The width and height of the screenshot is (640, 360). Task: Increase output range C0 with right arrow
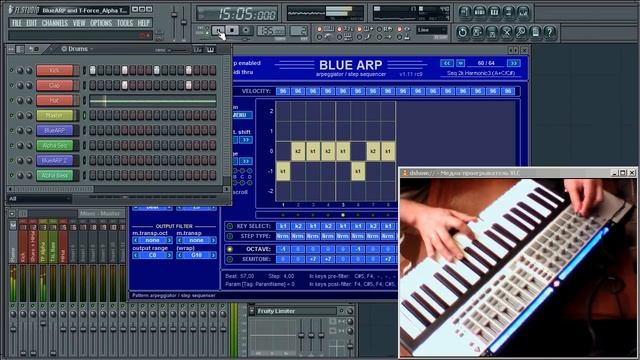coord(169,255)
